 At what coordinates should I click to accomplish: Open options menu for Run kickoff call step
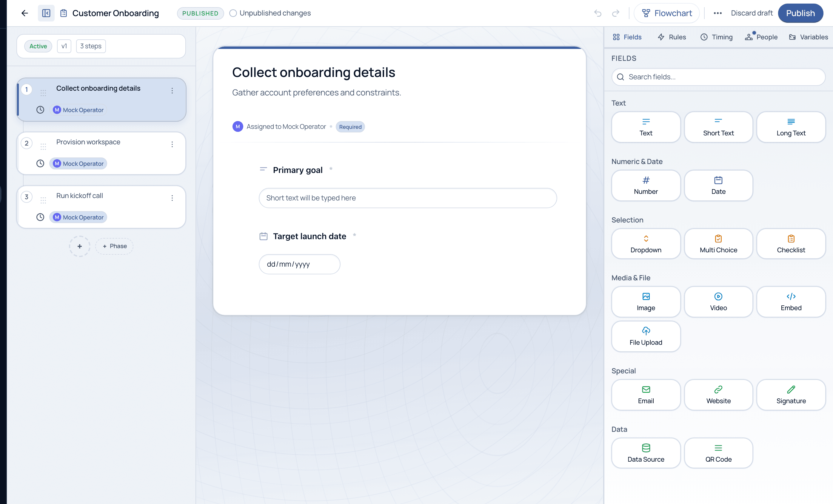[172, 198]
